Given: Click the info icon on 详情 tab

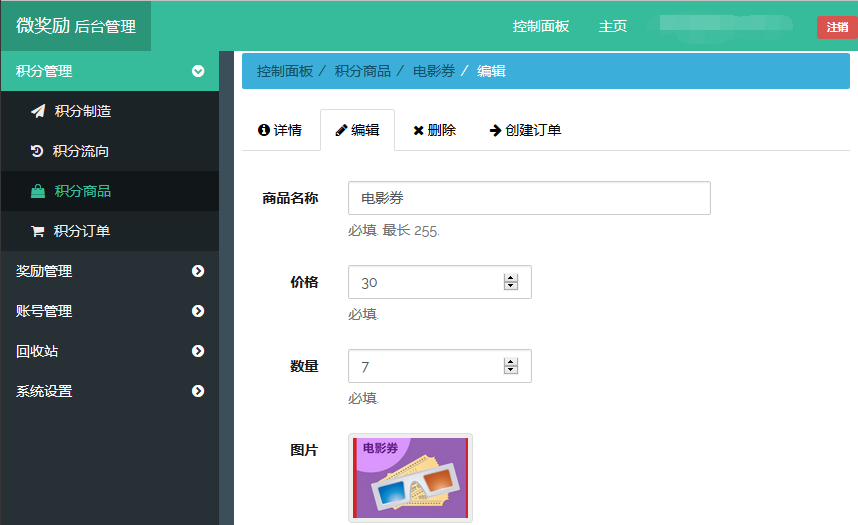Looking at the screenshot, I should pyautogui.click(x=264, y=130).
